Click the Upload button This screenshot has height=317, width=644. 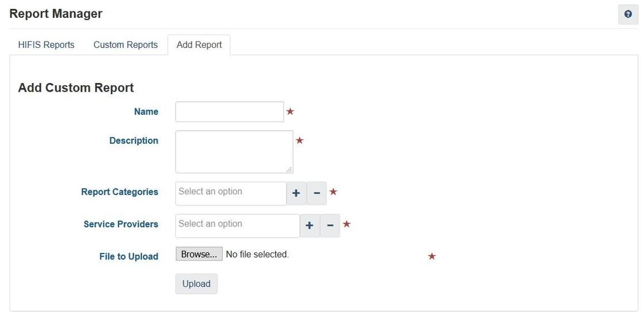196,284
